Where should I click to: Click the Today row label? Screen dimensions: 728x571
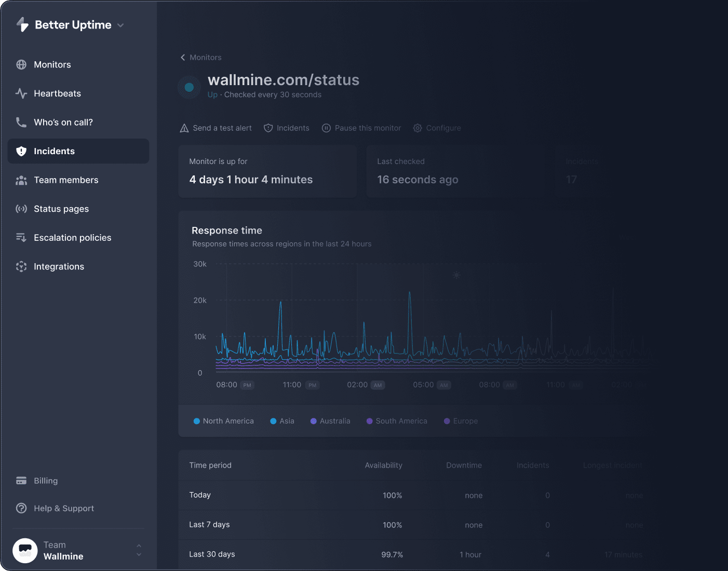(x=200, y=495)
